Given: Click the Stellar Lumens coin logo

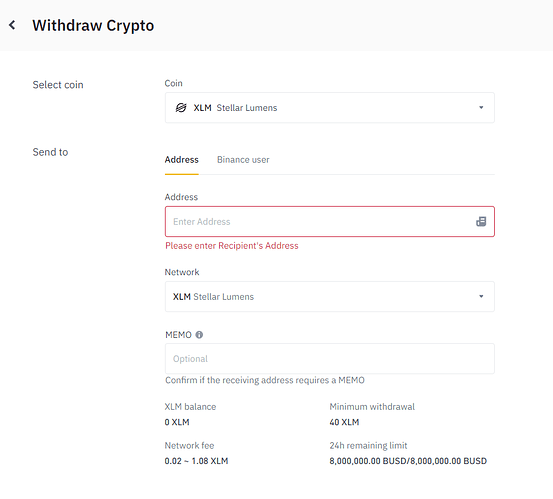Looking at the screenshot, I should click(x=181, y=108).
